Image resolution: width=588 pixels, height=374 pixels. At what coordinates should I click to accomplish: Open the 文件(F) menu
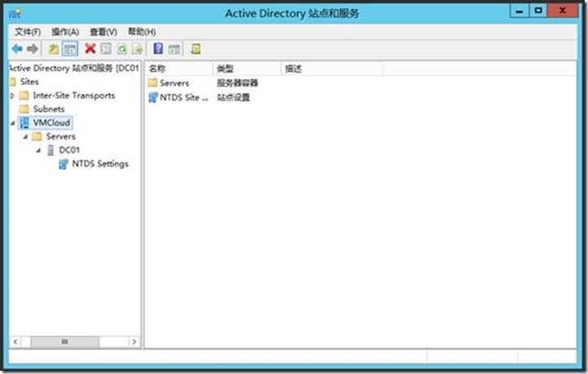(x=28, y=32)
